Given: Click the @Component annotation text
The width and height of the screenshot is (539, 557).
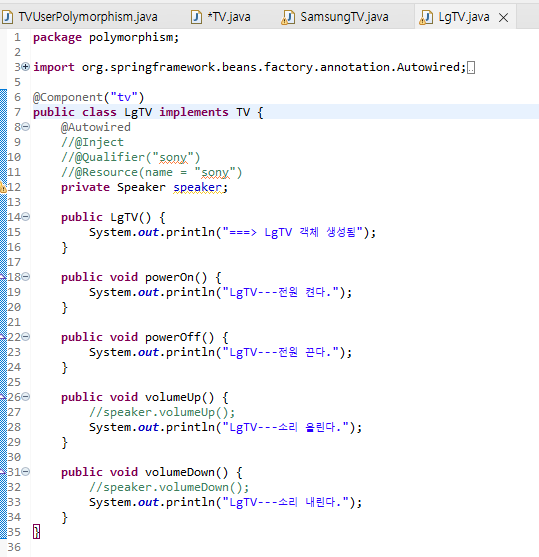Looking at the screenshot, I should tap(68, 97).
